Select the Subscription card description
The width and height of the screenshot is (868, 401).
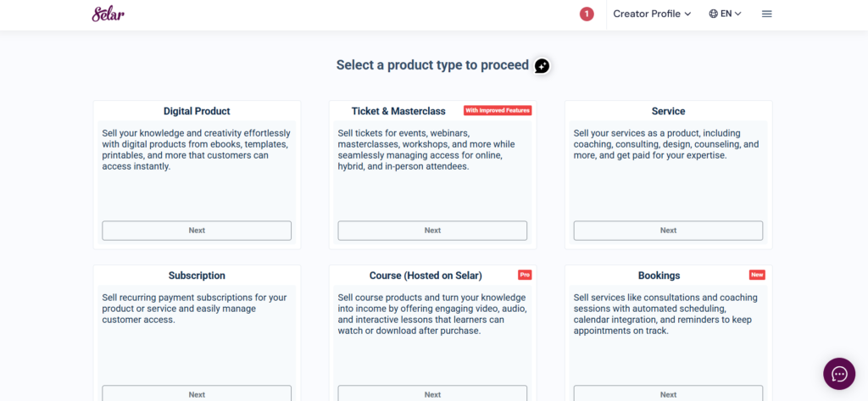click(194, 309)
